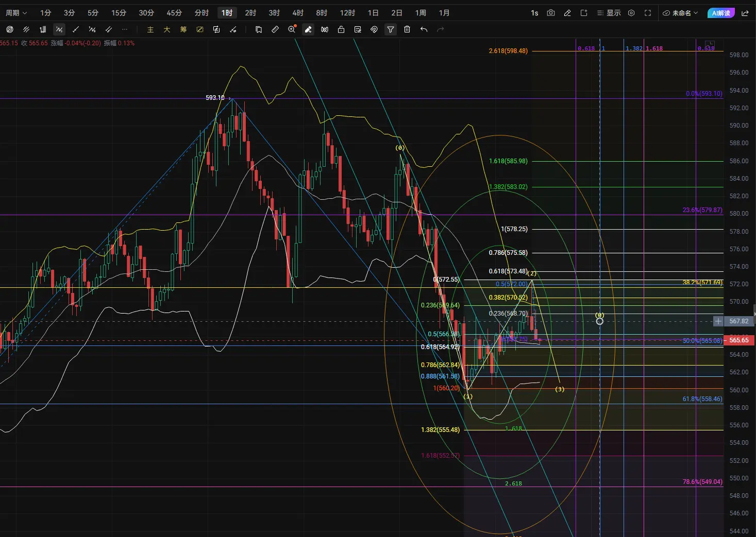Switch to the 4时 timeframe
This screenshot has height=537, width=756.
pos(298,13)
